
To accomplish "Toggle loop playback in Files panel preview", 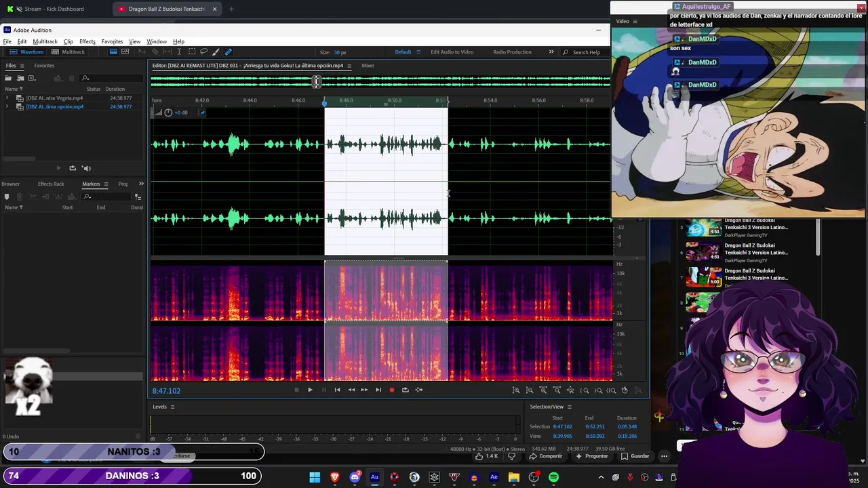I will [73, 168].
